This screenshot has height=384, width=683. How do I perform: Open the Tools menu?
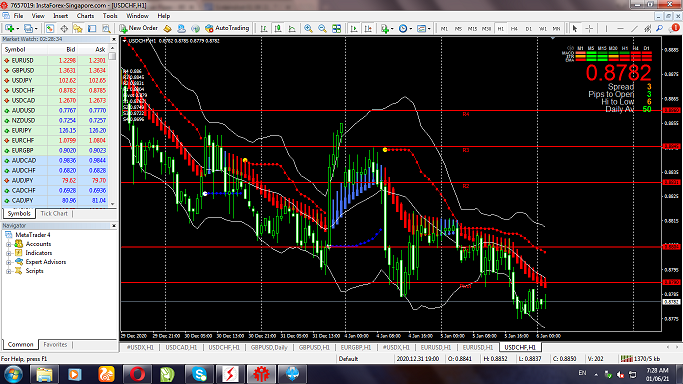[110, 16]
